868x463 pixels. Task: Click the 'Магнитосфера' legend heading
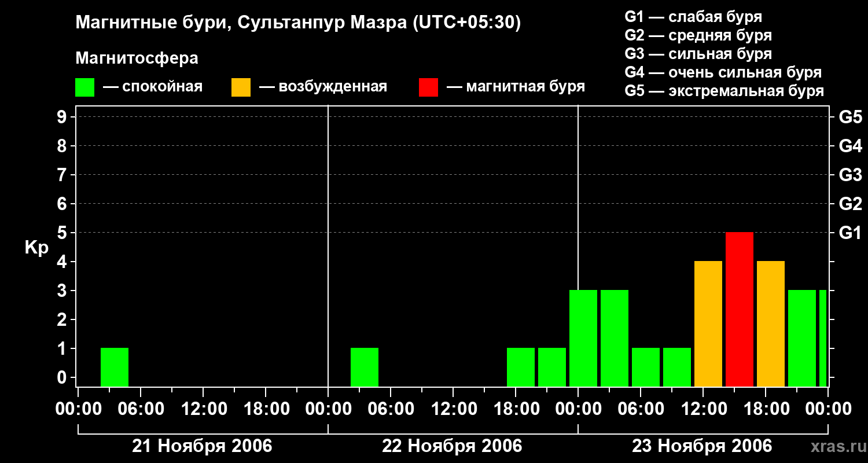[137, 58]
